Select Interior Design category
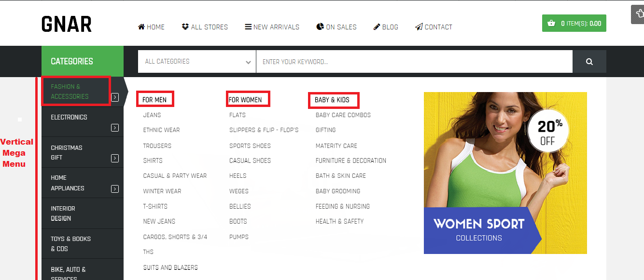Image resolution: width=644 pixels, height=280 pixels. point(63,213)
